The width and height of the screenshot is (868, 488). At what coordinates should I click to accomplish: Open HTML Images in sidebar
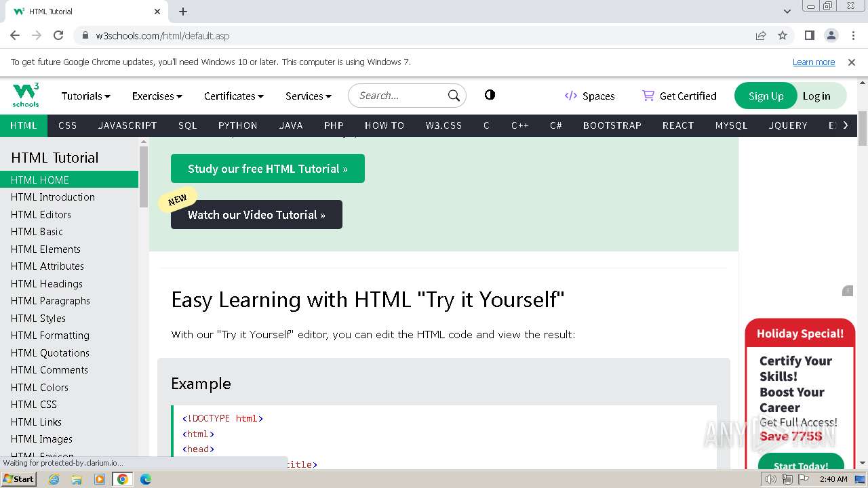[x=69, y=439]
